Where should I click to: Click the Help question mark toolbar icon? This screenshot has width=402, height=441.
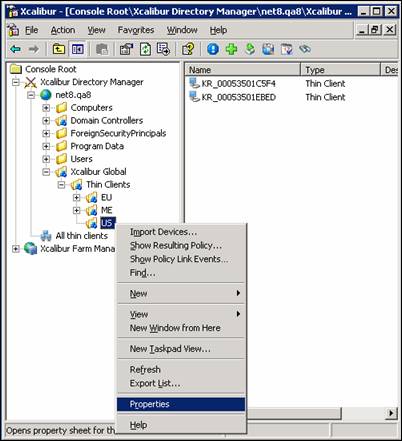(188, 49)
